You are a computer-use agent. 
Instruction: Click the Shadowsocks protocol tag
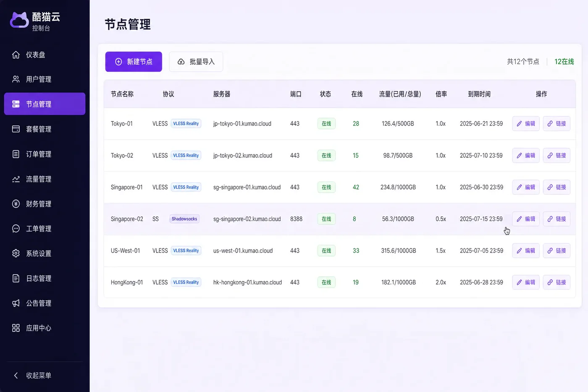(x=184, y=219)
